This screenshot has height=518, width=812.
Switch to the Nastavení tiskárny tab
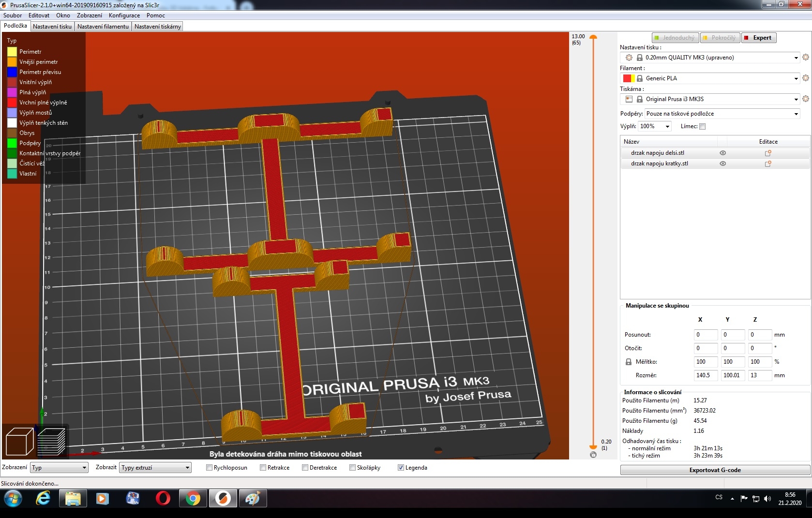(158, 27)
